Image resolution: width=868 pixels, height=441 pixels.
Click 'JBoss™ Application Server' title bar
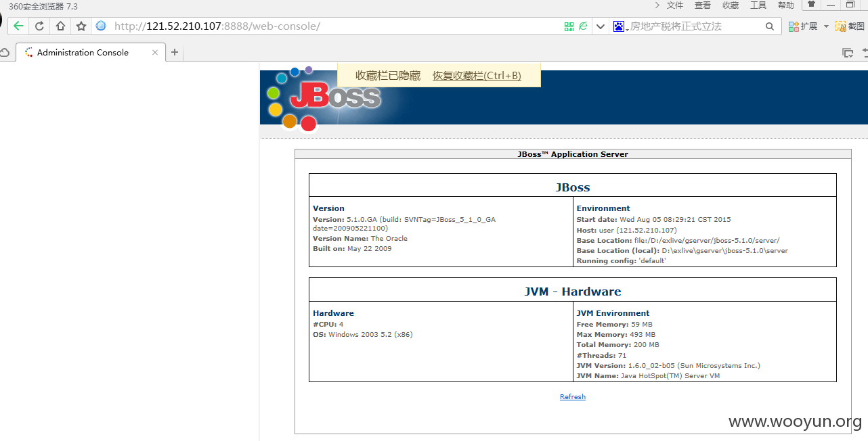click(x=573, y=154)
